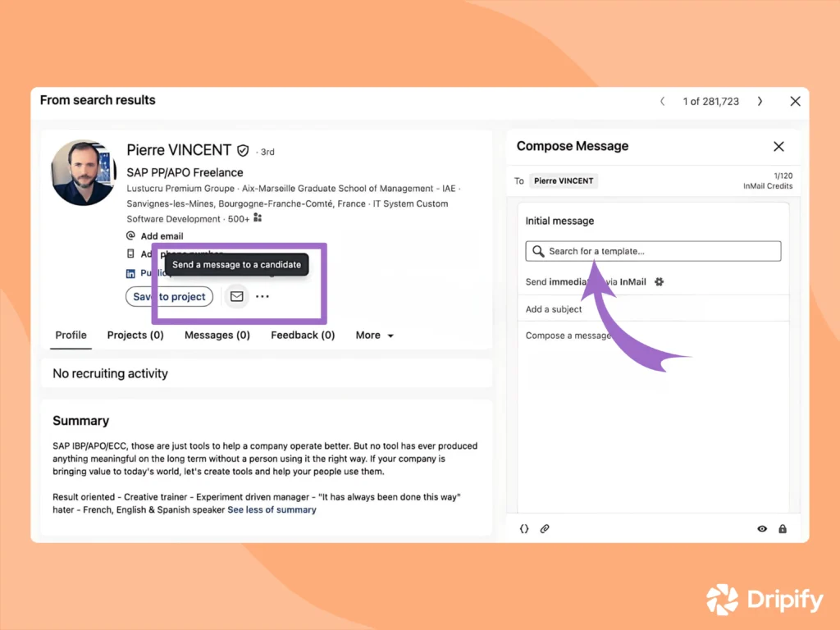Go to the previous candidate with left chevron
This screenshot has height=630, width=840.
coord(662,101)
